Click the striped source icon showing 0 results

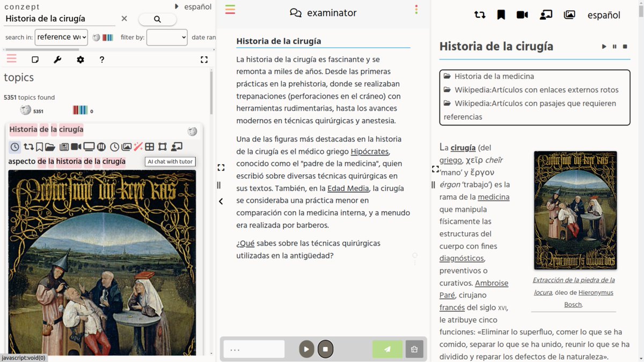[80, 110]
